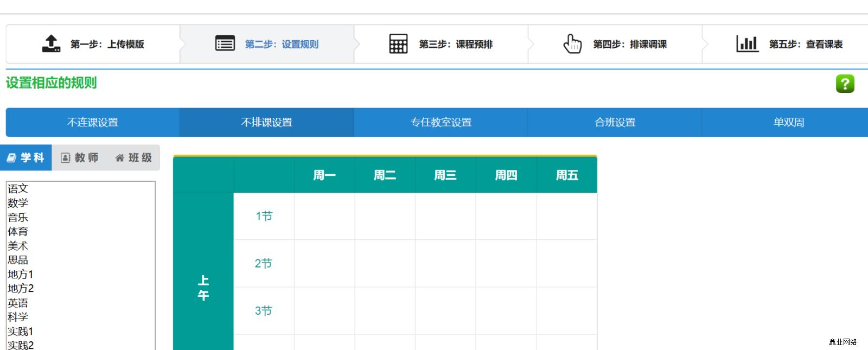Click the person icon on 教师 tab
The height and width of the screenshot is (350, 868).
click(66, 158)
